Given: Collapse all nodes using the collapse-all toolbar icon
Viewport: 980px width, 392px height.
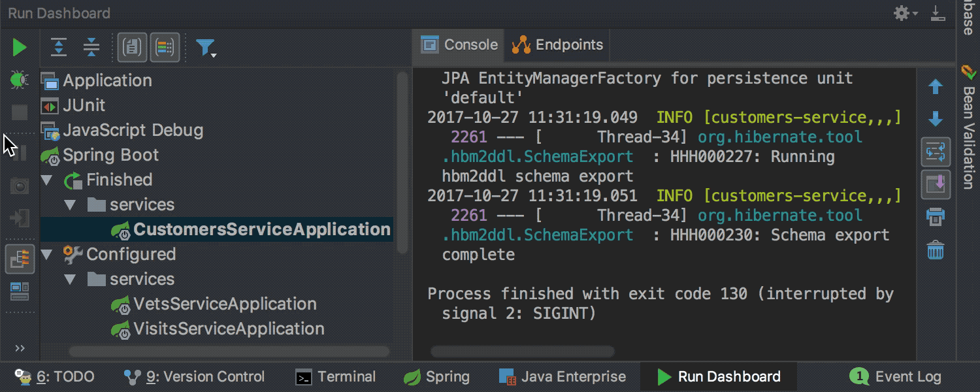Looking at the screenshot, I should 91,47.
